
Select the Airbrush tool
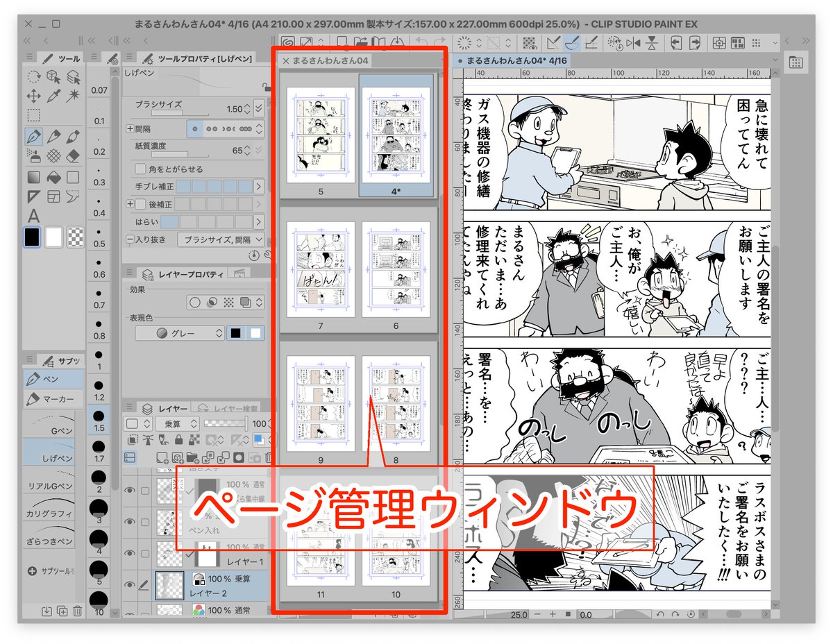tap(34, 156)
